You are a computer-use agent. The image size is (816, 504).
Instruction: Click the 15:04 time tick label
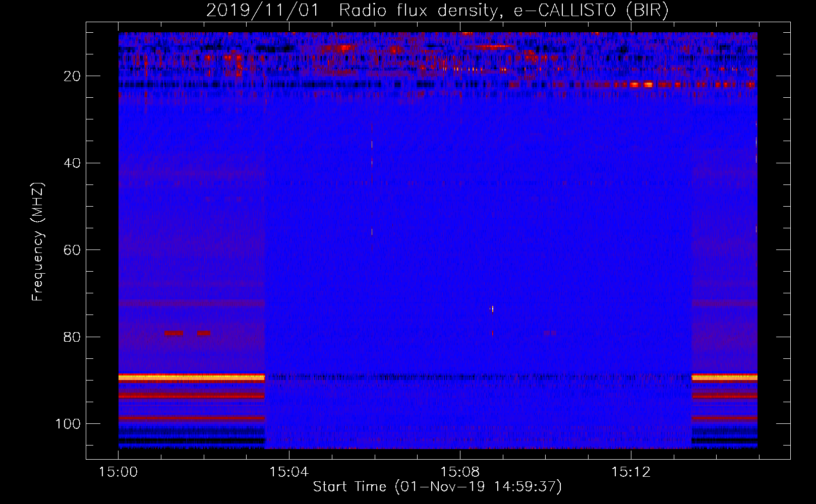pos(289,472)
